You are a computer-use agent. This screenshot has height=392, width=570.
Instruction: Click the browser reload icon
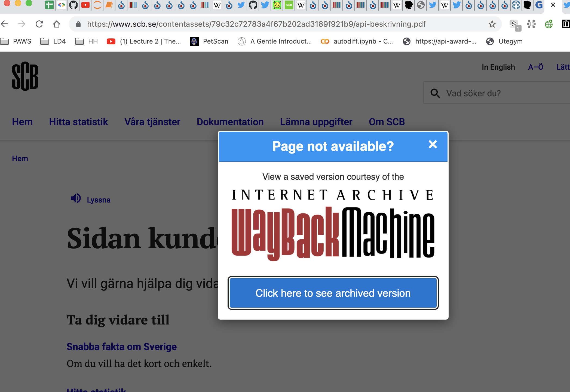(39, 24)
